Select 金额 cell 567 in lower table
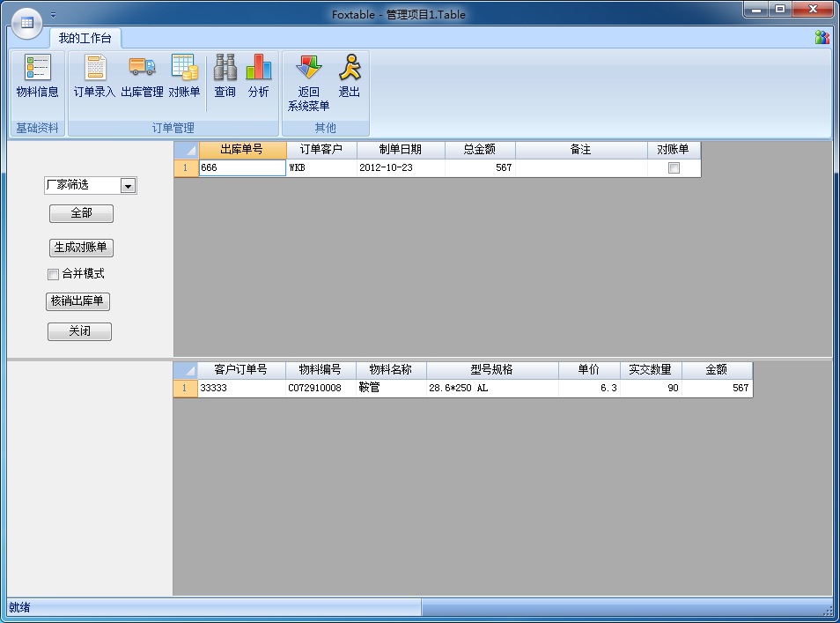This screenshot has height=623, width=840. [x=717, y=389]
